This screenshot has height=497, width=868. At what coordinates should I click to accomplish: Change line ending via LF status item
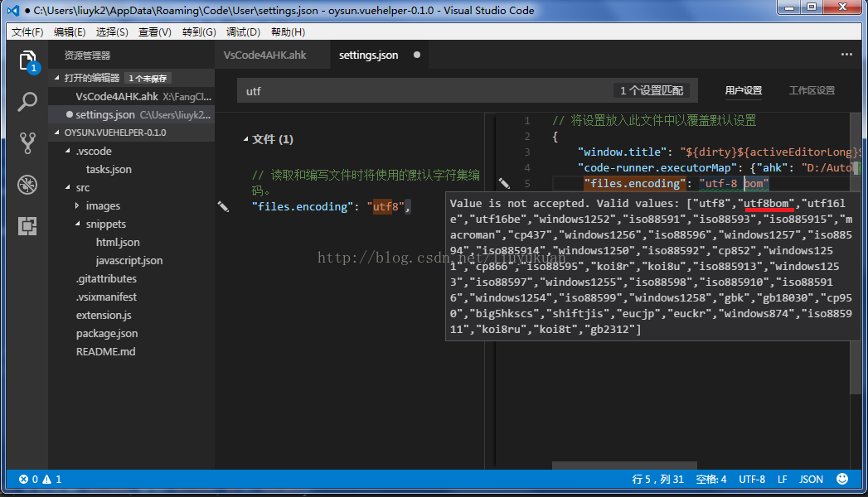783,480
